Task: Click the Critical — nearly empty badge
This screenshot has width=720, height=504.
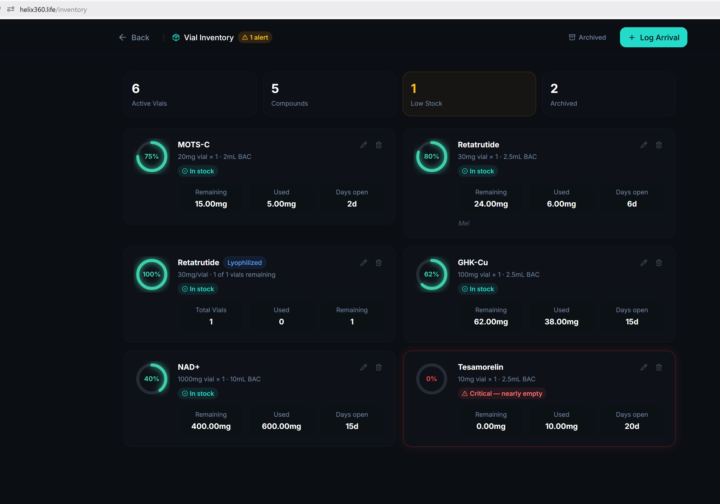Action: [502, 394]
